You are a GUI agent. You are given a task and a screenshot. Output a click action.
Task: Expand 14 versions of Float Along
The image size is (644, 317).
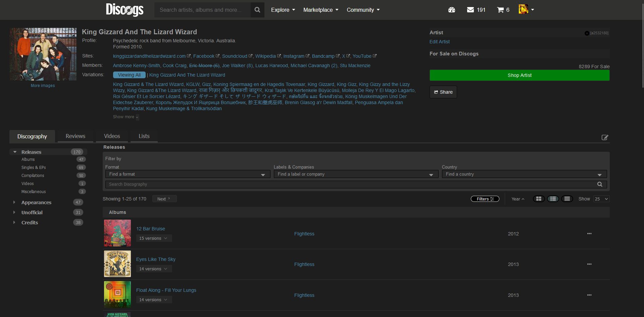click(154, 300)
